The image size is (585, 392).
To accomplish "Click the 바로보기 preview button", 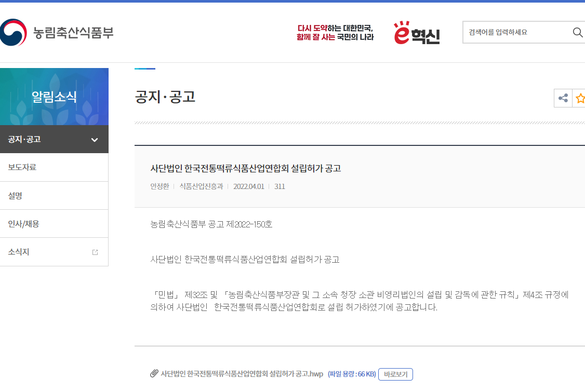I will click(x=395, y=374).
